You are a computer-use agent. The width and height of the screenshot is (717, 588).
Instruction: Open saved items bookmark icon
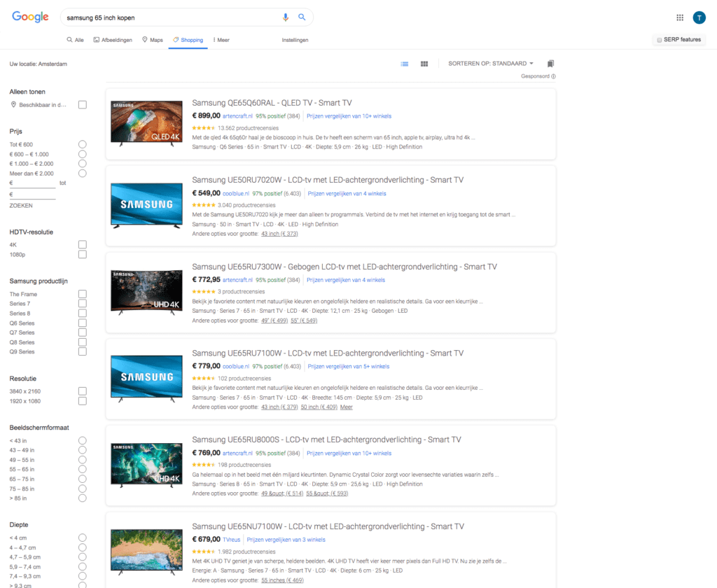click(550, 64)
